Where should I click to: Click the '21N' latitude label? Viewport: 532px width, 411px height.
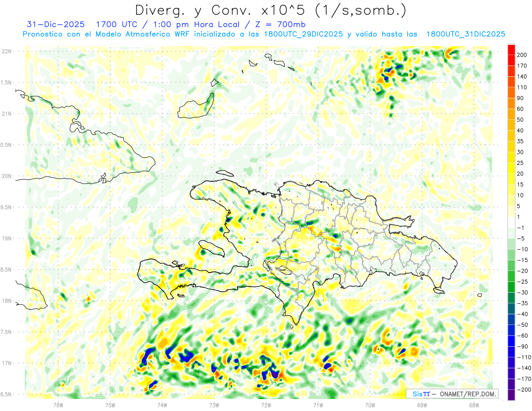pos(8,114)
